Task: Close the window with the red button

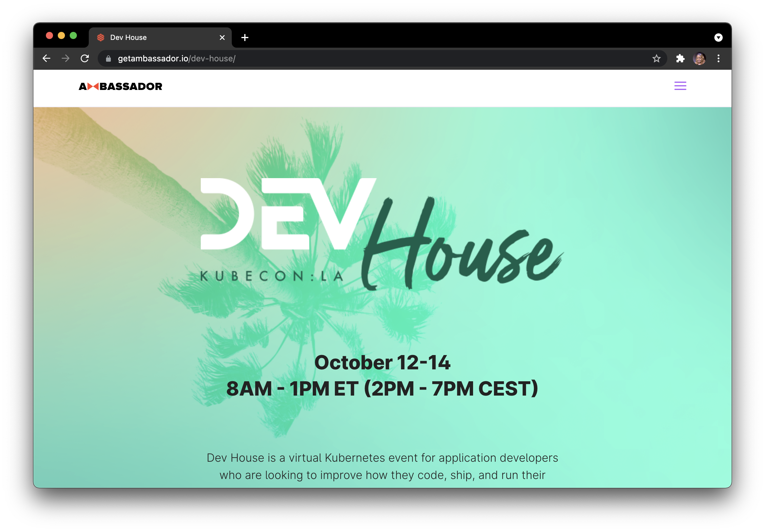Action: coord(49,36)
